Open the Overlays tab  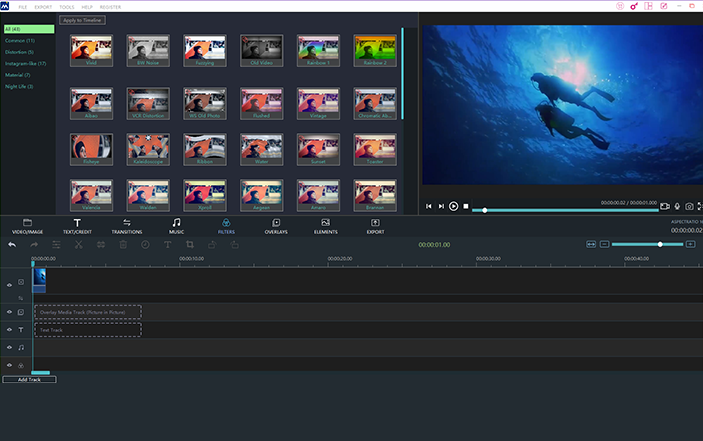pos(276,226)
